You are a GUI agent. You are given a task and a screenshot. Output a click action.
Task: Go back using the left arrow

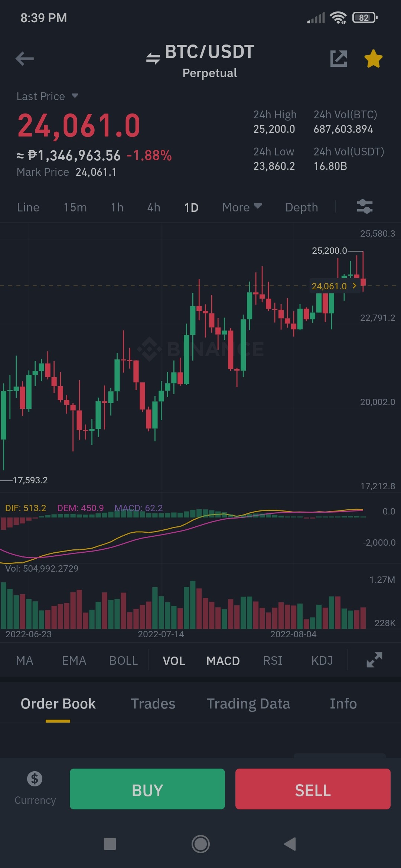pyautogui.click(x=25, y=59)
